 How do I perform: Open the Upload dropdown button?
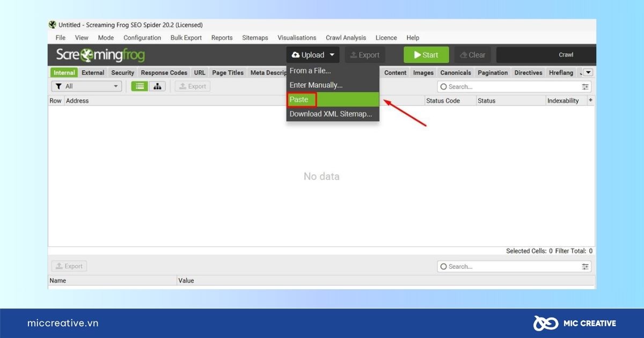click(x=313, y=55)
